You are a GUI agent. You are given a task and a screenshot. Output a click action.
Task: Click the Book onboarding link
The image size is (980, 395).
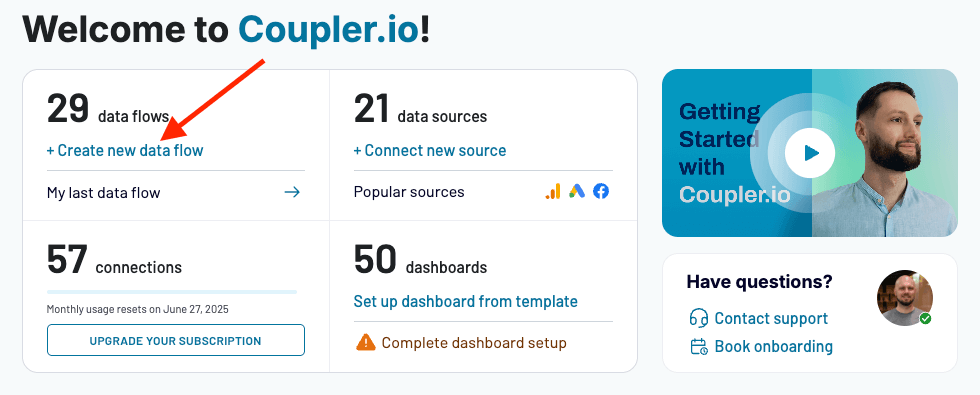click(x=774, y=346)
